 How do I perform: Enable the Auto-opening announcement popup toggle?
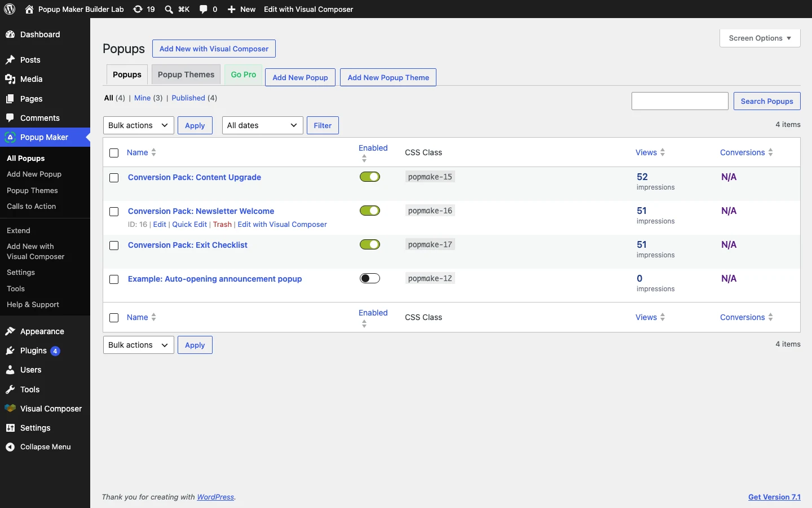[370, 278]
